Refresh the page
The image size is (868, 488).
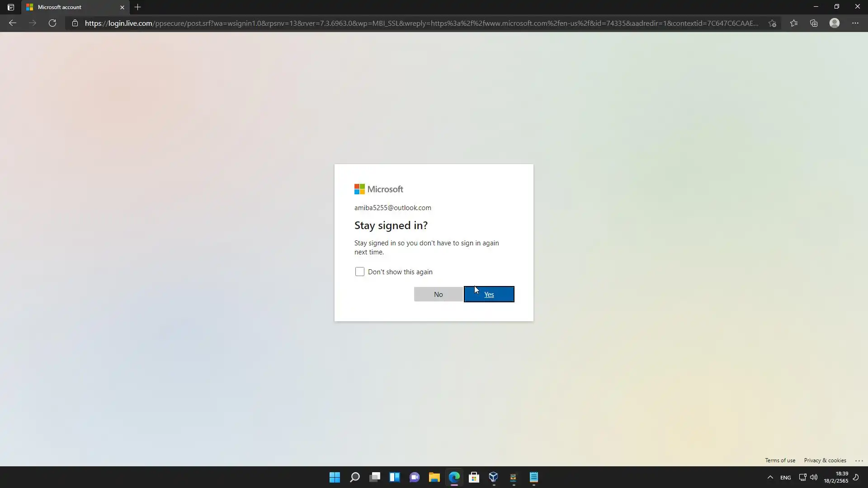point(52,23)
